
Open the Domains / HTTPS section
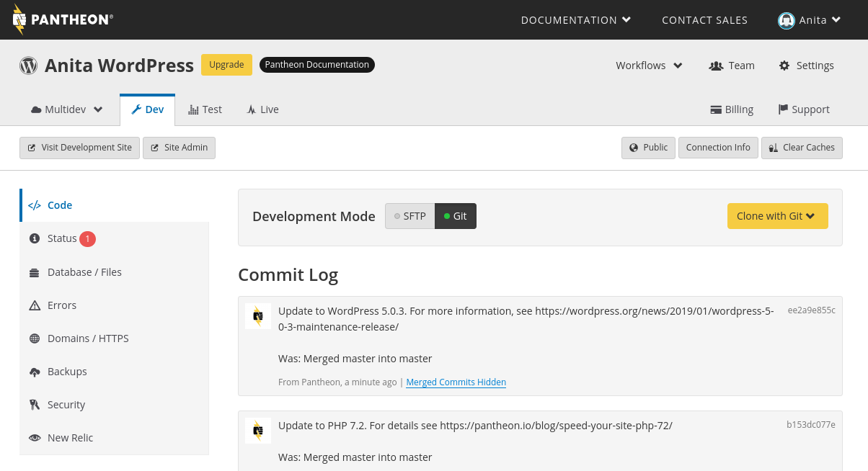pyautogui.click(x=114, y=338)
